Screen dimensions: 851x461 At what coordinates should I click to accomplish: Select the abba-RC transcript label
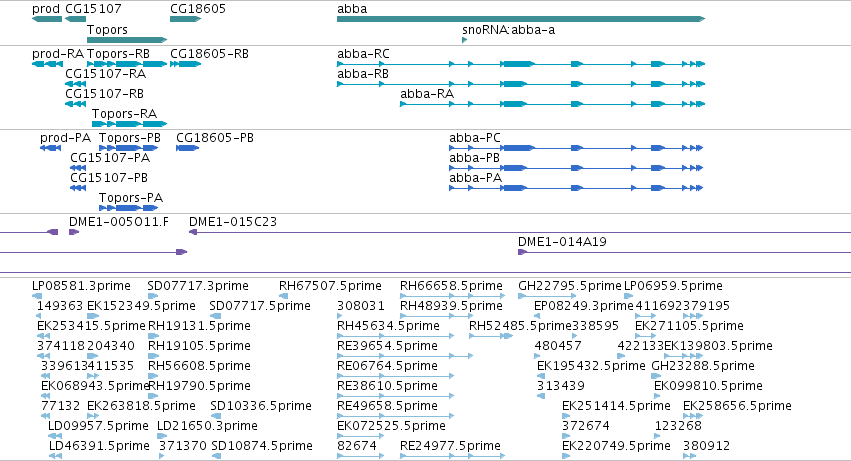click(x=363, y=54)
